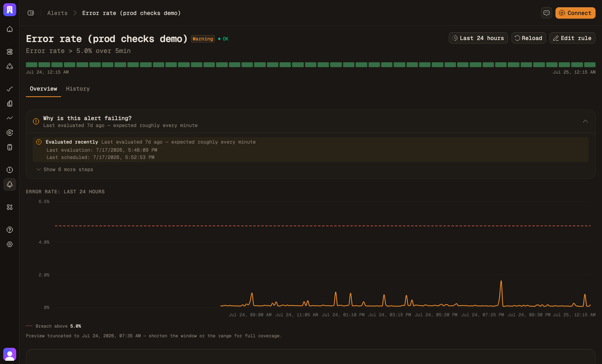602x364 pixels.
Task: Go back to Alerts breadcrumb
Action: pyautogui.click(x=57, y=13)
